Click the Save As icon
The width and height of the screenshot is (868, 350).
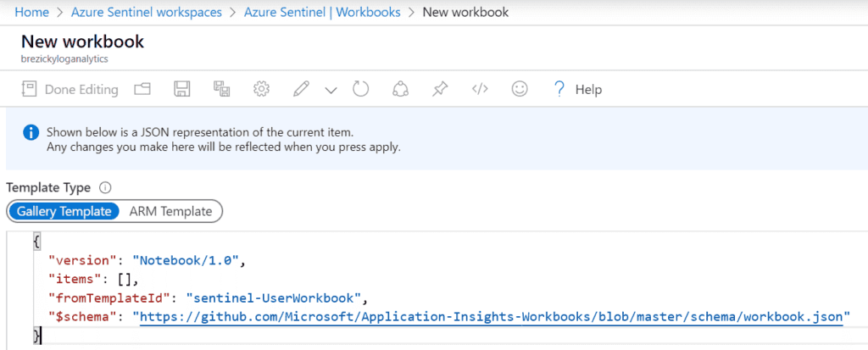click(222, 89)
